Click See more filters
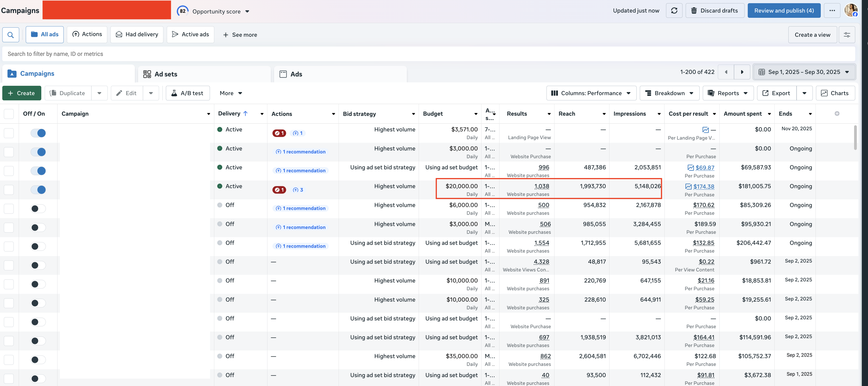 click(x=240, y=35)
